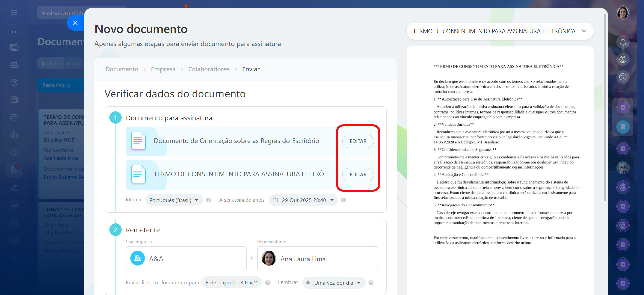The height and width of the screenshot is (295, 644).
Task: Open the inbox tray icon in left sidebar
Action: click(14, 100)
